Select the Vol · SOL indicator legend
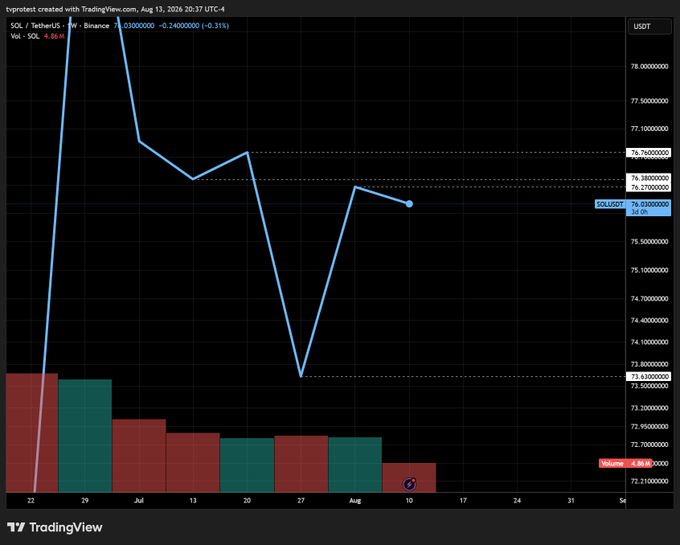The width and height of the screenshot is (680, 545). point(25,36)
